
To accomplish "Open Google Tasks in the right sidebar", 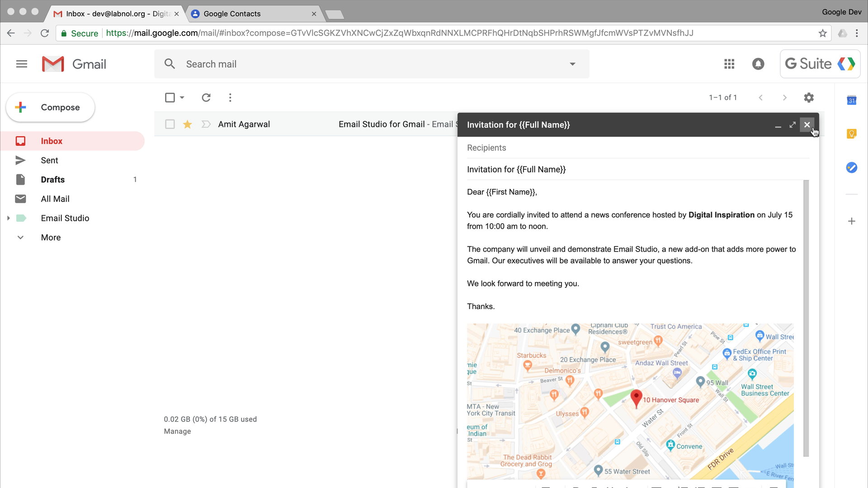I will coord(852,167).
